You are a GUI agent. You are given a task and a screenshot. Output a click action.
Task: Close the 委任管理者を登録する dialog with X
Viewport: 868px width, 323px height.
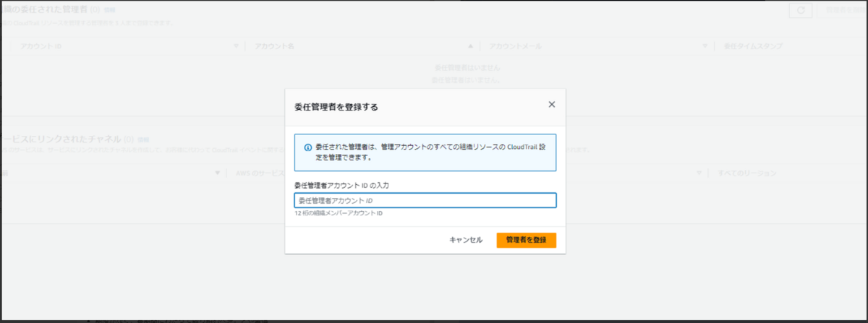[551, 105]
